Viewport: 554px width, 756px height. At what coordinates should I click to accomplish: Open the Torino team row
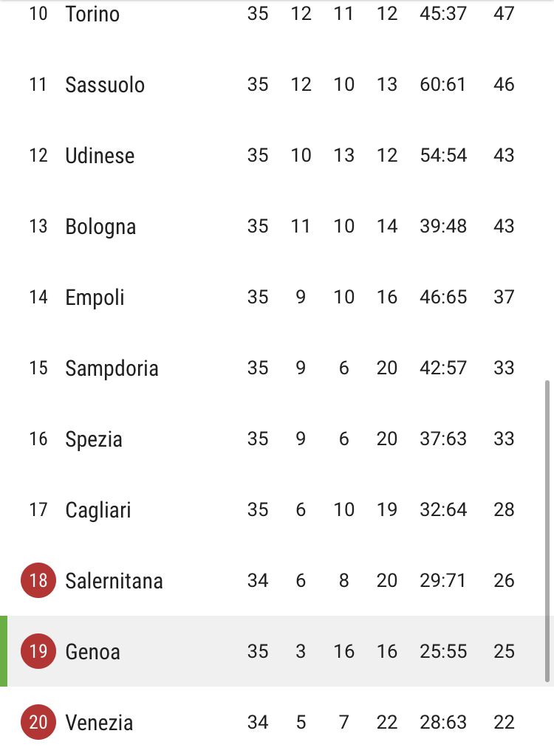[277, 13]
